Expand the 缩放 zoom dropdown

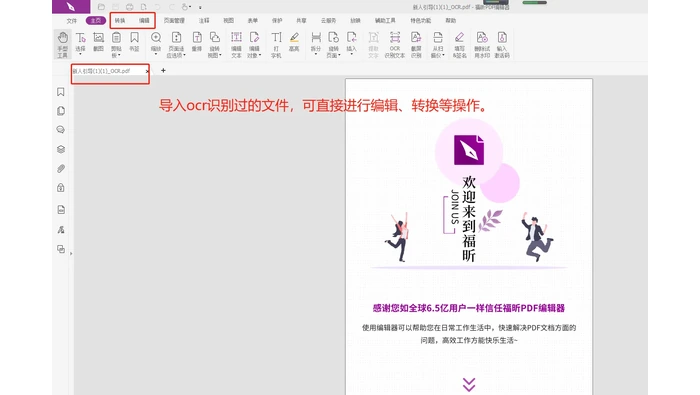click(x=156, y=54)
